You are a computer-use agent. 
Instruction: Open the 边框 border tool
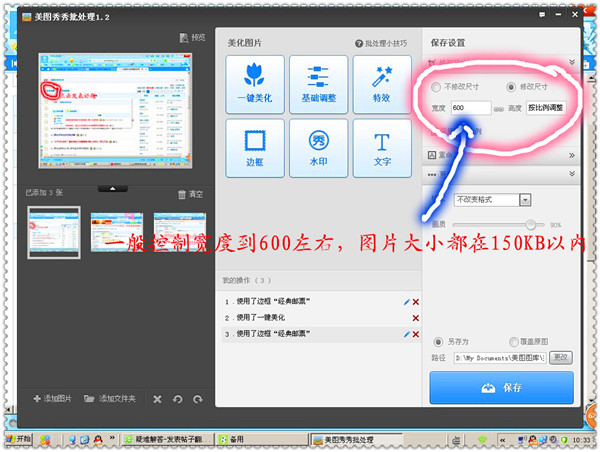point(255,148)
